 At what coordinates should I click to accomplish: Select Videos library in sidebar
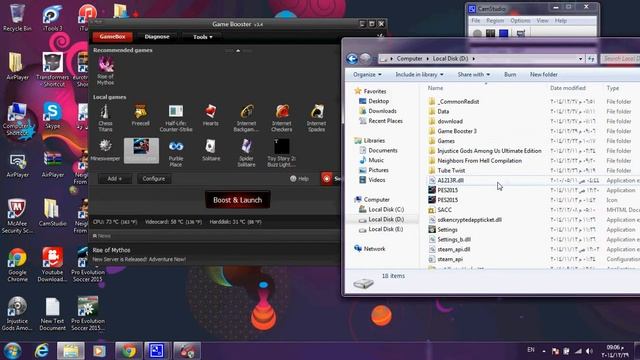point(377,180)
